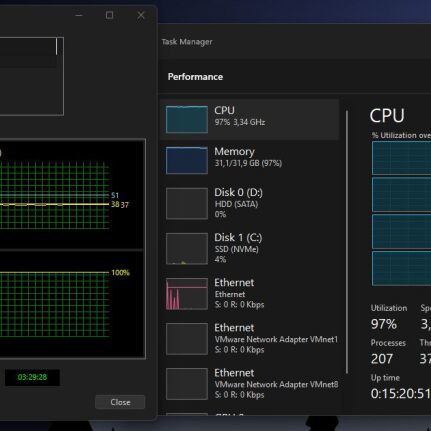This screenshot has width=431, height=431.
Task: Select the Ethernet item with pink activity graph
Action: 249,293
